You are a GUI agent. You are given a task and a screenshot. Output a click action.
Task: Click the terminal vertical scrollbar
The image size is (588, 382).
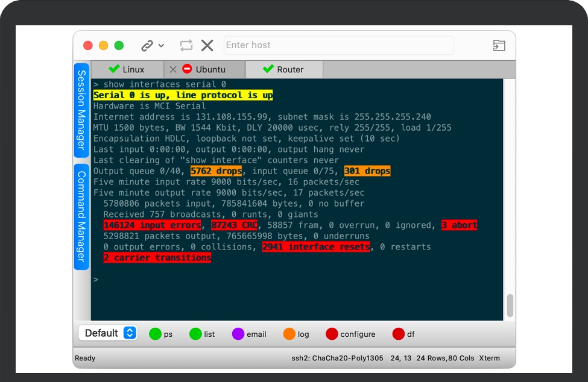pyautogui.click(x=510, y=306)
